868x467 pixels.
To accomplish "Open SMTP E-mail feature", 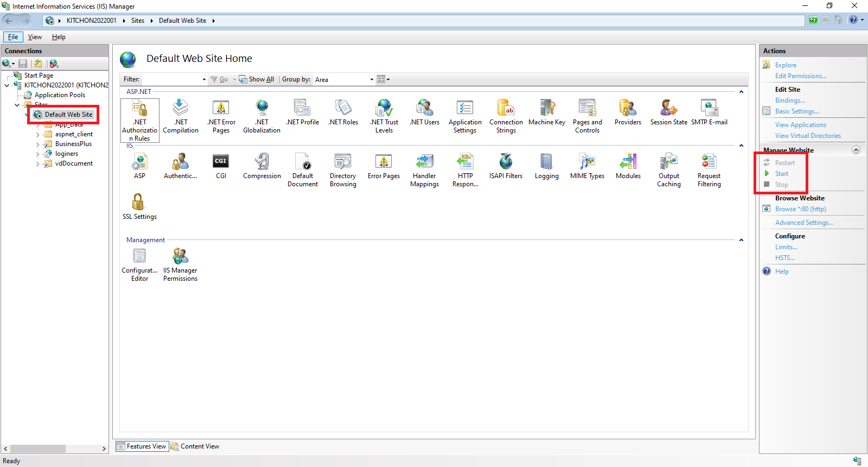I will pos(709,112).
